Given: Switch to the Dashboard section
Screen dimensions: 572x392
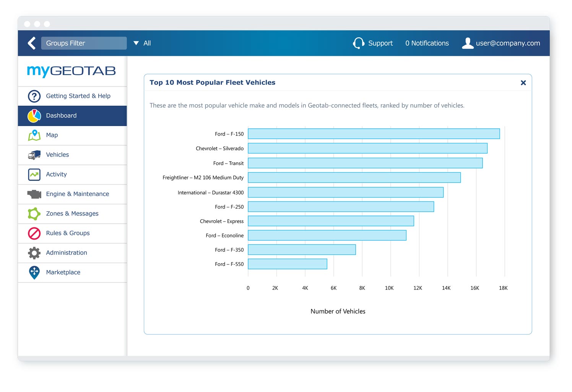Looking at the screenshot, I should click(x=61, y=116).
